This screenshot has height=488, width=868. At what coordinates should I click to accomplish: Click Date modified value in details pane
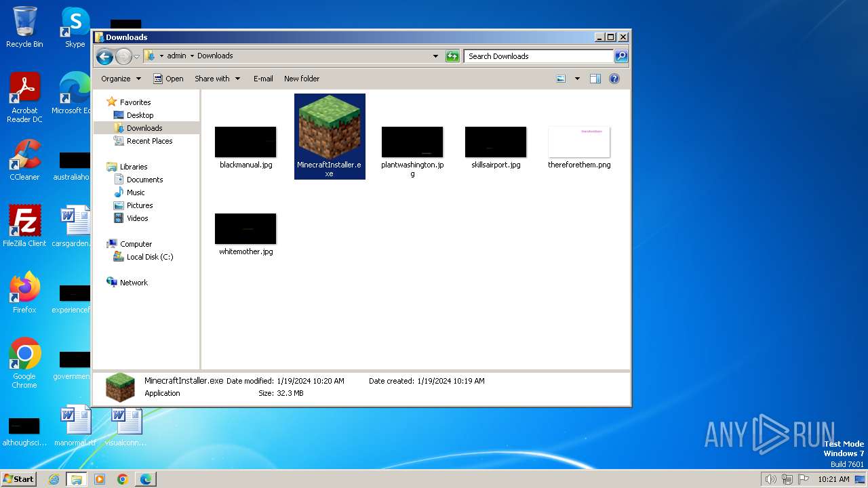[x=311, y=381]
